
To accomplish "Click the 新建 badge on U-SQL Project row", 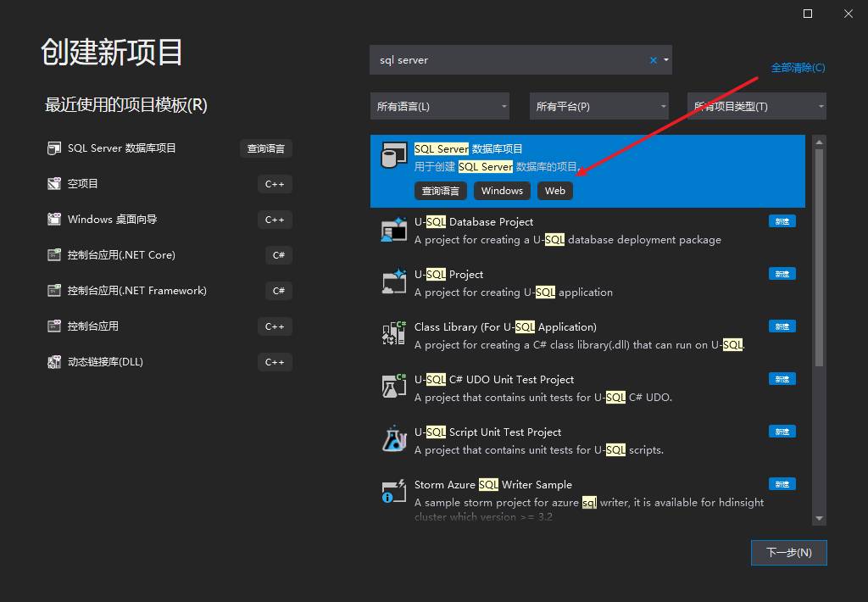I will (782, 274).
